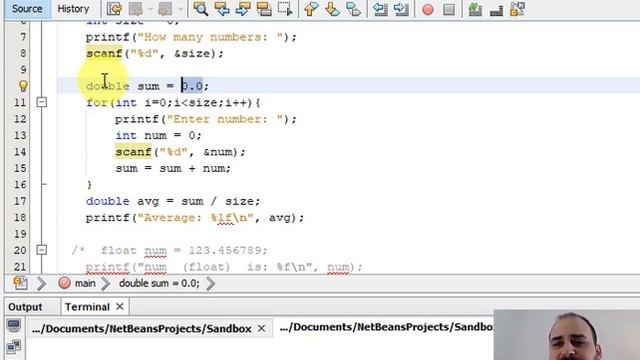
Task: Jump to Next Bookmark
Action: click(x=332, y=9)
